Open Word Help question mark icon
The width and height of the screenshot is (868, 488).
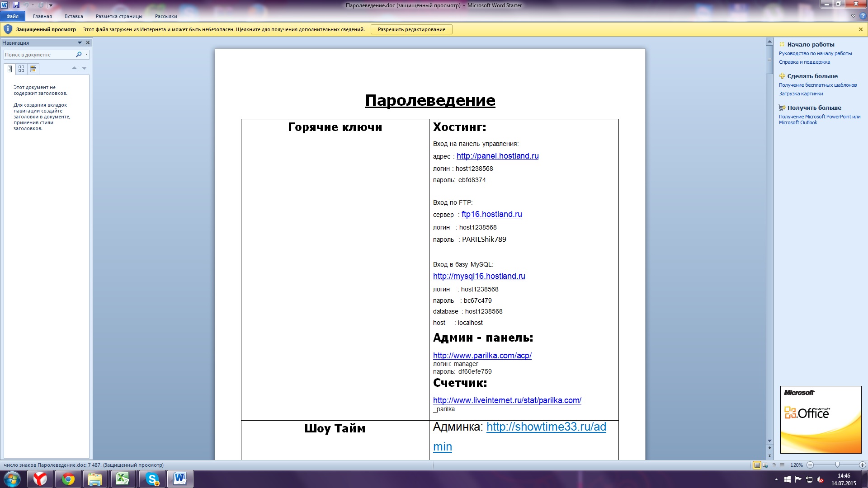[x=862, y=16]
